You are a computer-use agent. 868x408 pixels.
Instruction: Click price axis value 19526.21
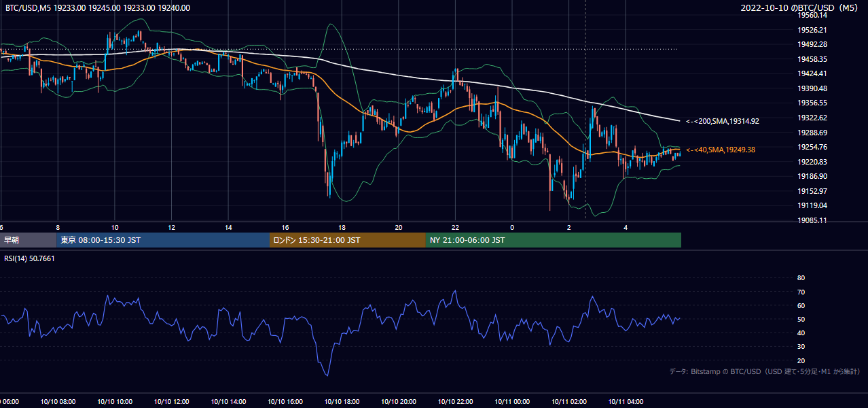[x=812, y=30]
